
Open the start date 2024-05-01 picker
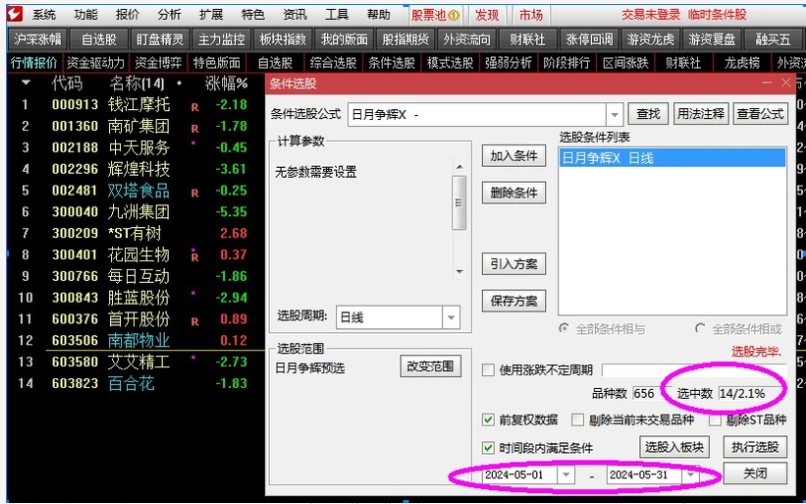click(x=566, y=475)
